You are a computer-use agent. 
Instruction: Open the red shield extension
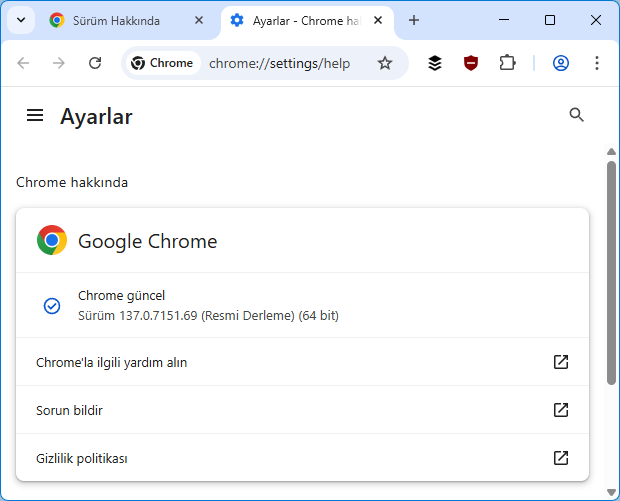[471, 63]
